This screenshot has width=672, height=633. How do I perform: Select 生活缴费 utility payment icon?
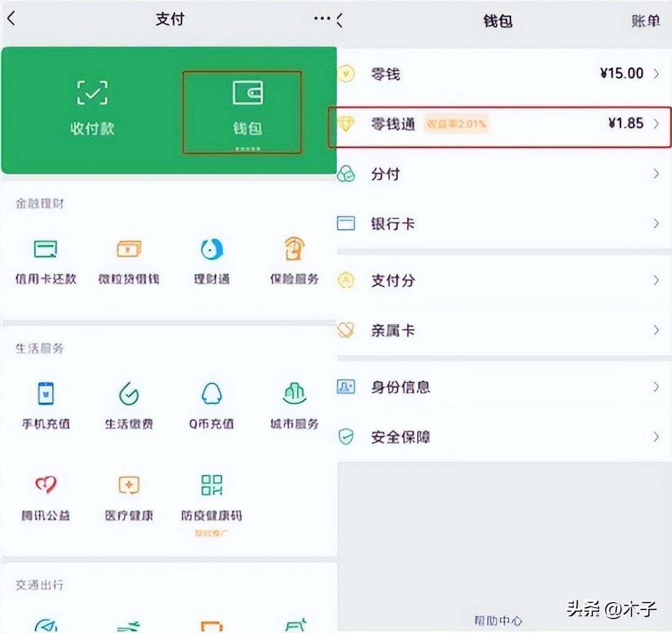point(129,394)
